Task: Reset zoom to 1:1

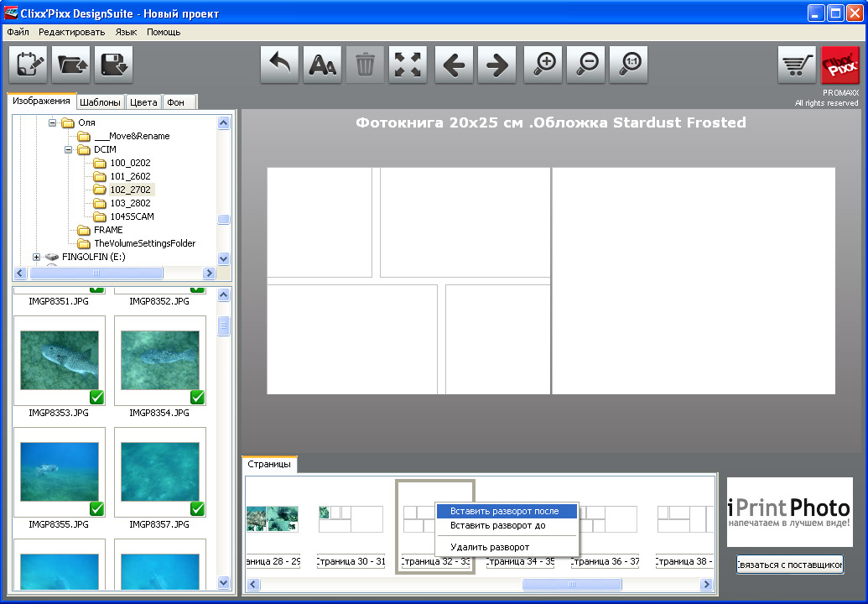Action: coord(628,65)
